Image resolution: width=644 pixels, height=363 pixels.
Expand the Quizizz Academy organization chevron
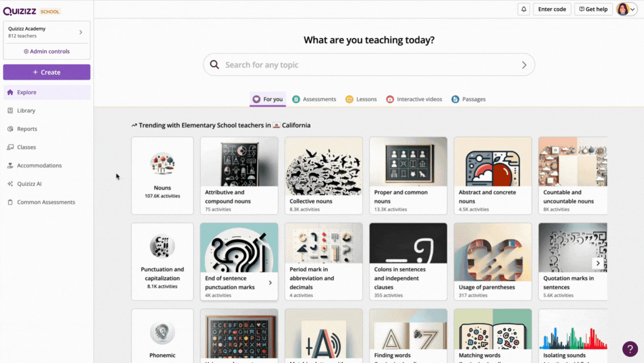80,32
